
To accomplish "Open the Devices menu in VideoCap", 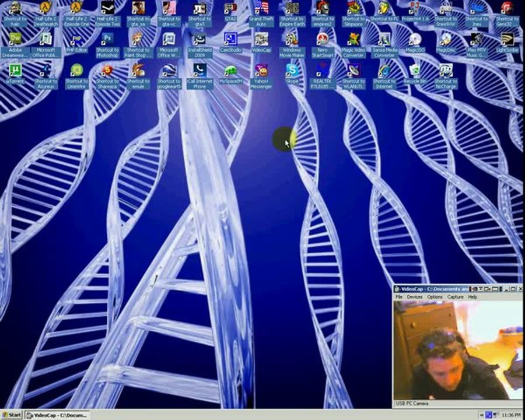I will (x=414, y=297).
